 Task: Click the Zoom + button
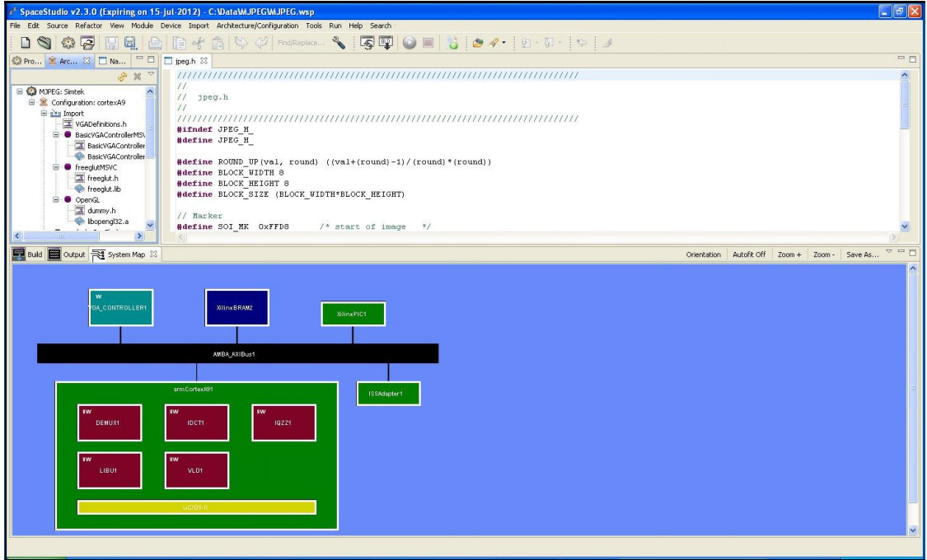point(789,254)
